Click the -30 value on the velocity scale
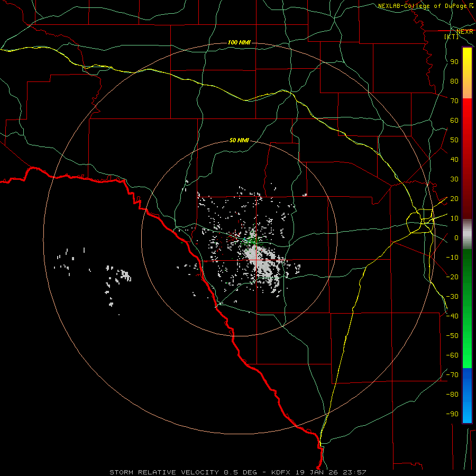Screen dimensions: 476x476 tap(452, 297)
